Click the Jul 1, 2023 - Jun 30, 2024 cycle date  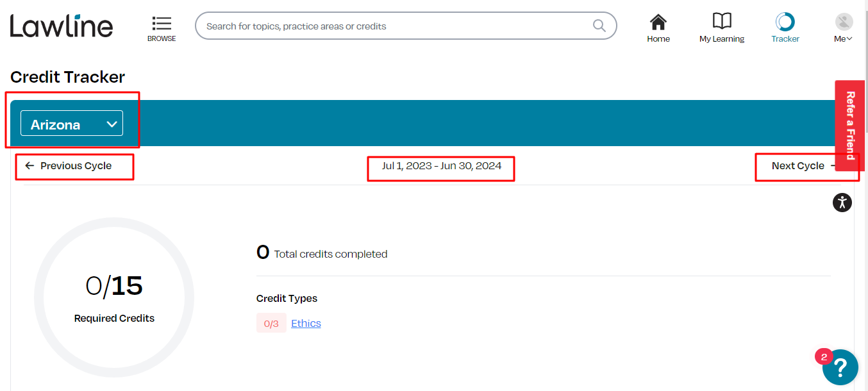point(442,165)
